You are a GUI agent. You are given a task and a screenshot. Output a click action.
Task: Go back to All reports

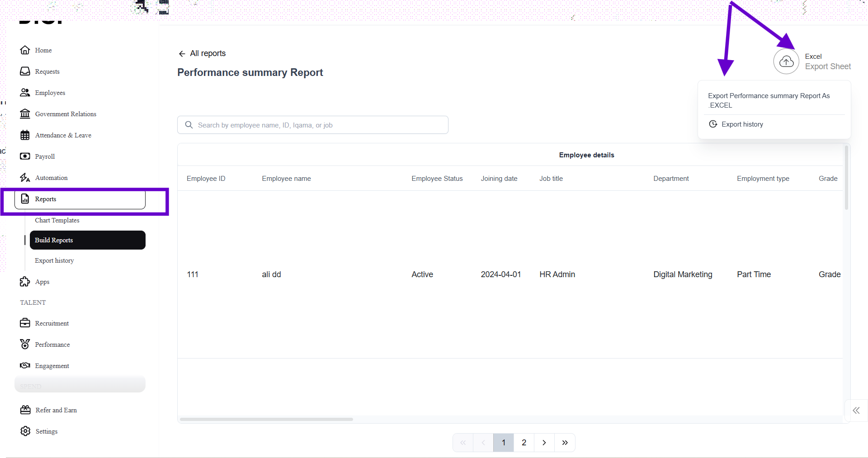click(x=202, y=53)
